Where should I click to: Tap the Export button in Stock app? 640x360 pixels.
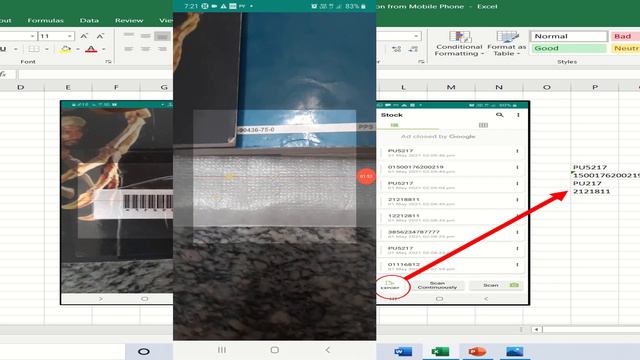390,285
